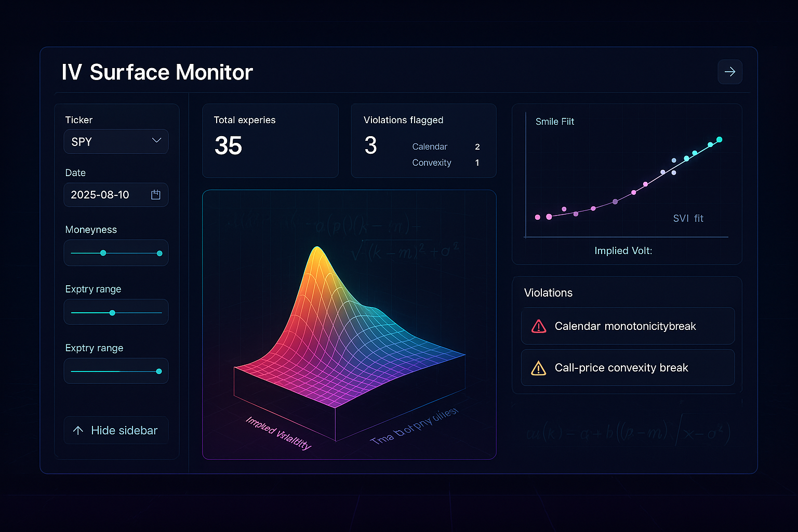
Task: Open the Ticker dropdown showing SPY
Action: (x=115, y=141)
